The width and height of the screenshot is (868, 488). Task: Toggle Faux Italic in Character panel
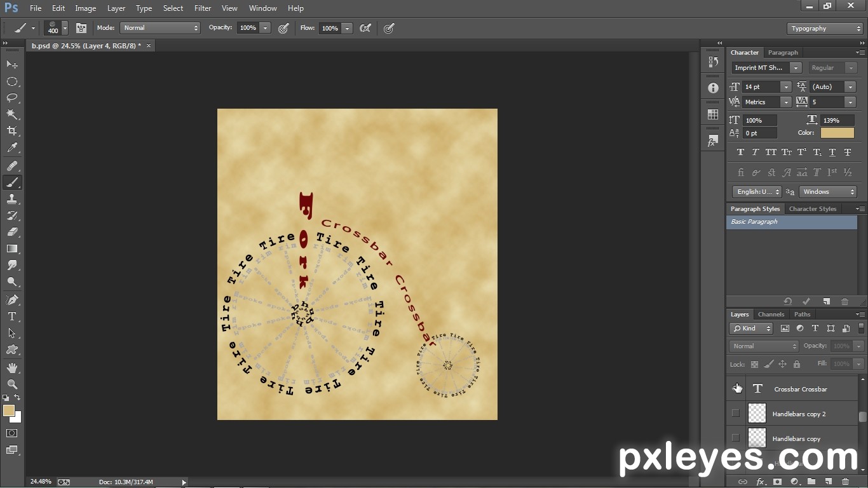[756, 152]
